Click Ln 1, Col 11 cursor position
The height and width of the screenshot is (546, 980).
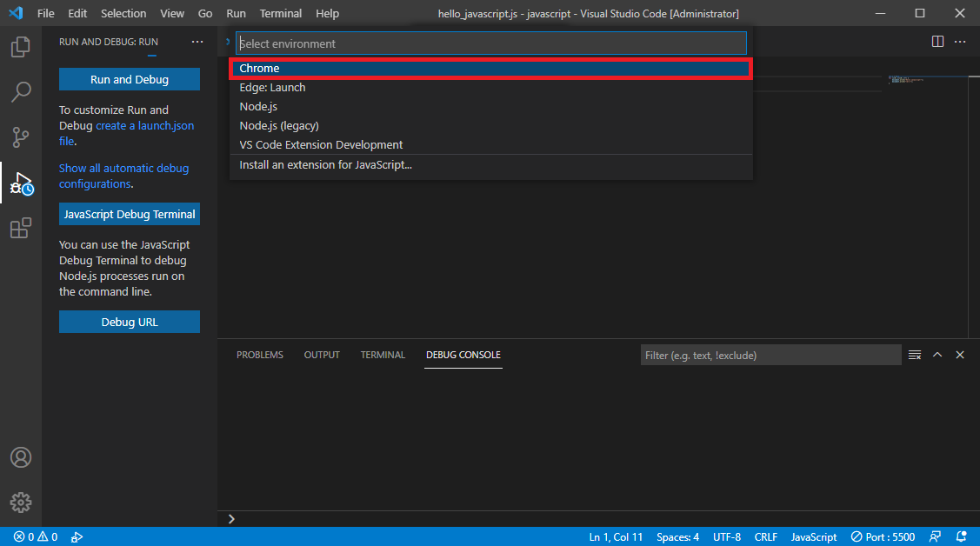point(616,537)
